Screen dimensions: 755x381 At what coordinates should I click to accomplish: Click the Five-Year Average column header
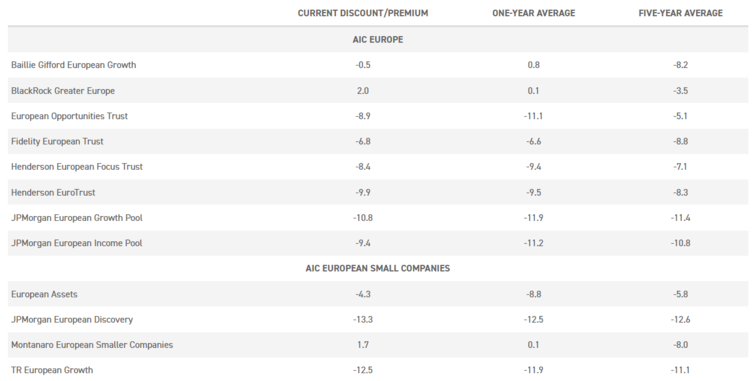click(680, 13)
